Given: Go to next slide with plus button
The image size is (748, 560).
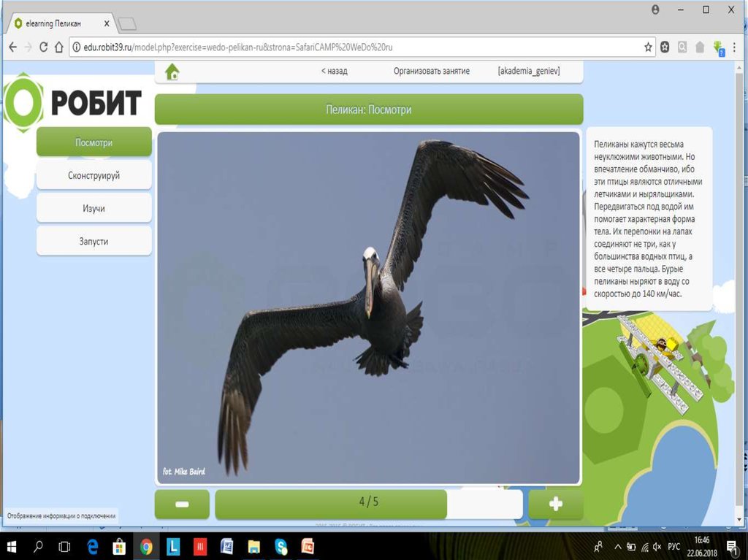Looking at the screenshot, I should tap(555, 505).
